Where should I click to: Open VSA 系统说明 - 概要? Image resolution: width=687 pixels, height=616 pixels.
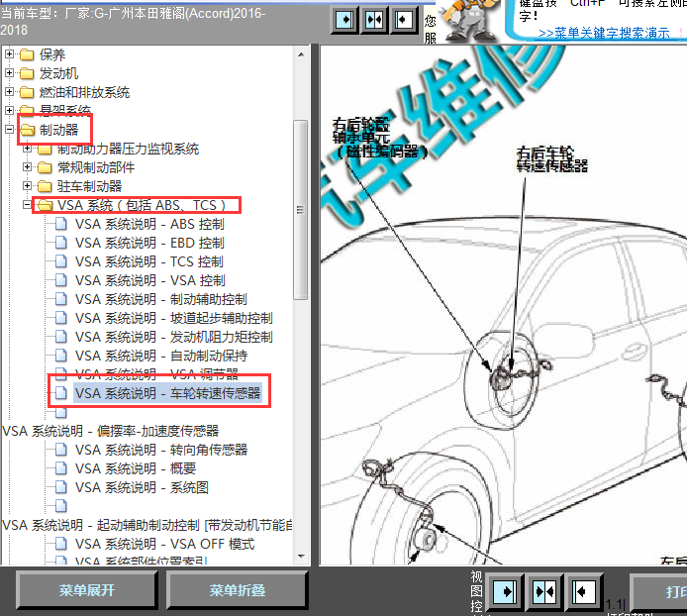click(x=135, y=468)
